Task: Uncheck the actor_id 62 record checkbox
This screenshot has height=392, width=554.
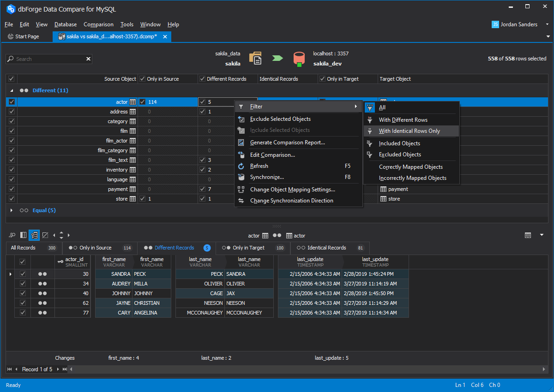Action: click(x=23, y=303)
